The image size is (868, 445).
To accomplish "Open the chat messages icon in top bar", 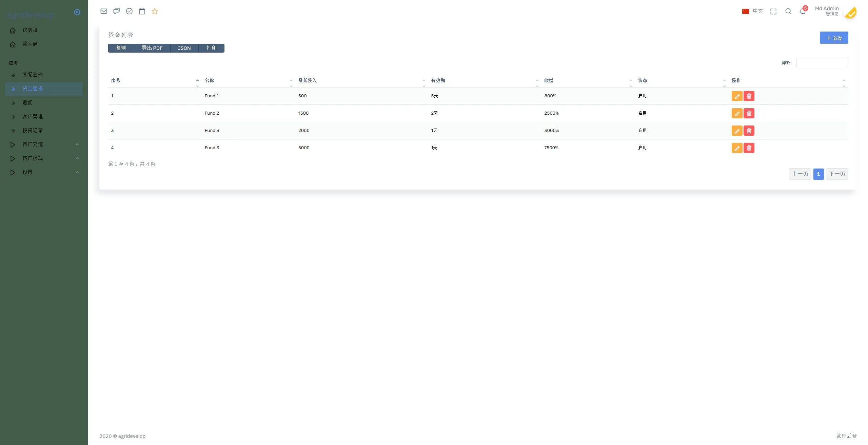I will (x=117, y=11).
